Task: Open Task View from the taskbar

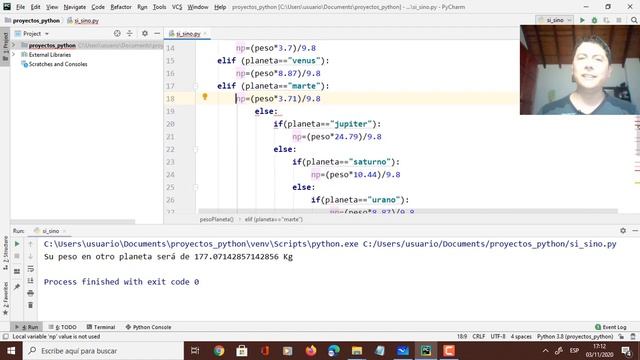Action: click(195, 351)
